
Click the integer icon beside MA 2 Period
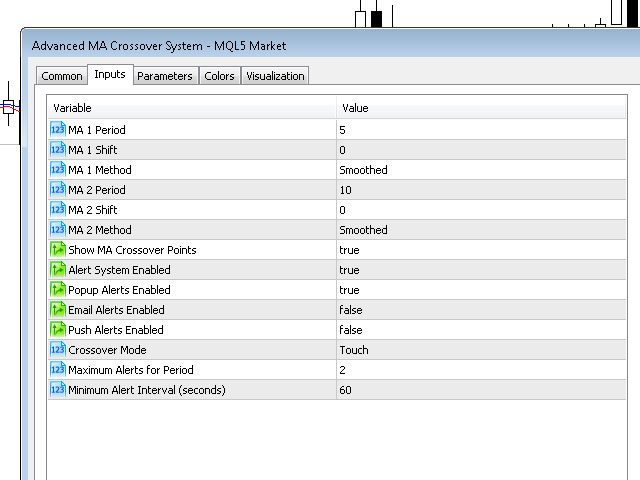[x=58, y=189]
